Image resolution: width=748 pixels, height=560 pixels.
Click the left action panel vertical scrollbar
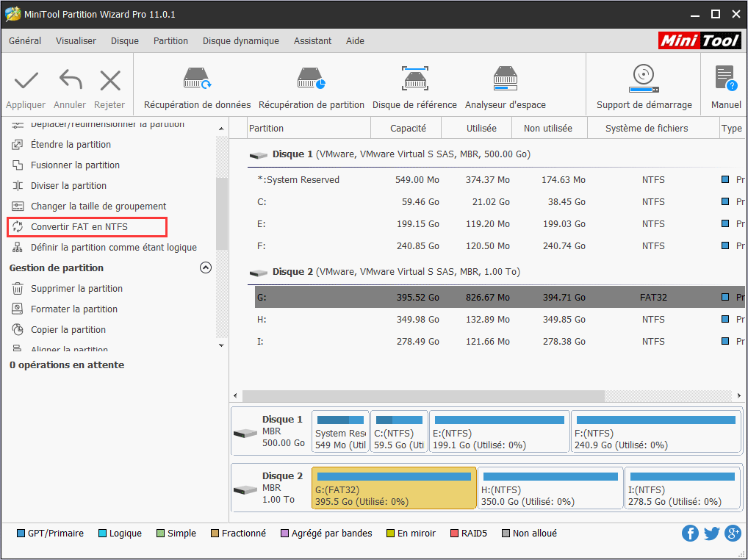click(x=221, y=214)
